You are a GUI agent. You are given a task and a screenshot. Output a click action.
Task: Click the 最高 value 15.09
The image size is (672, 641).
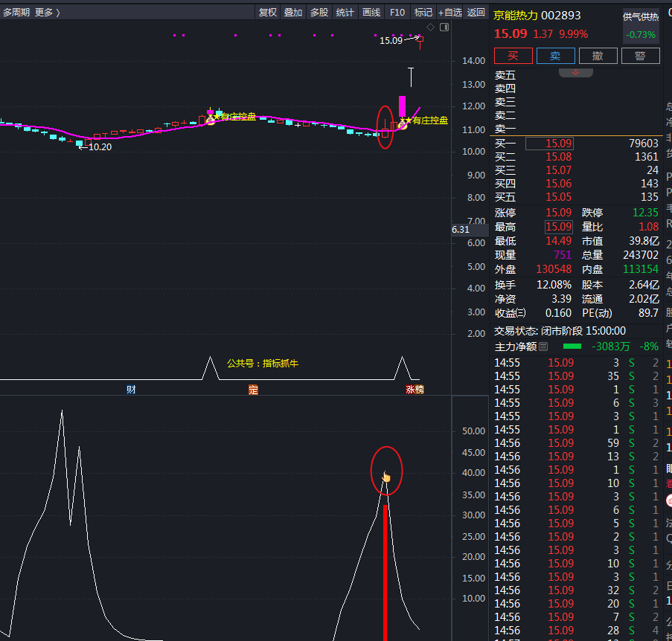558,227
